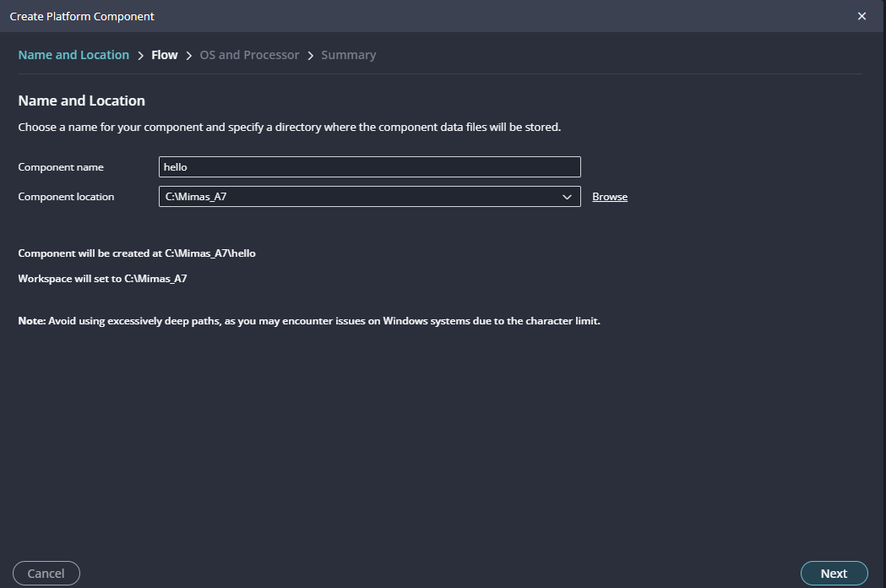Focus the Component name field containing hello
Screen dimensions: 886x588
[369, 167]
